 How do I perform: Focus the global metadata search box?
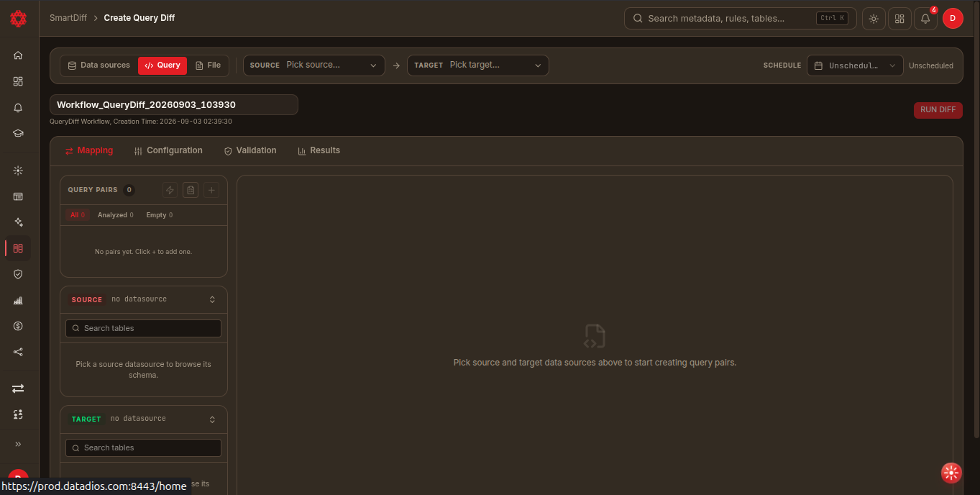(x=741, y=19)
